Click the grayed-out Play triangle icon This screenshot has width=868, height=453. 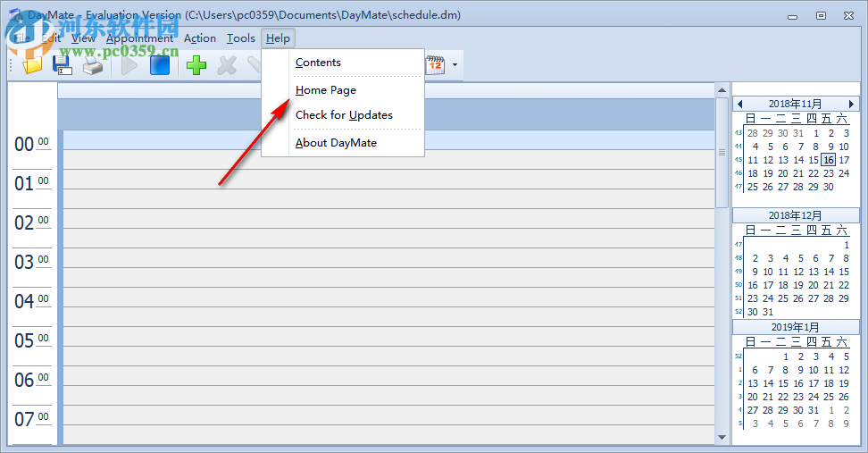pyautogui.click(x=129, y=65)
